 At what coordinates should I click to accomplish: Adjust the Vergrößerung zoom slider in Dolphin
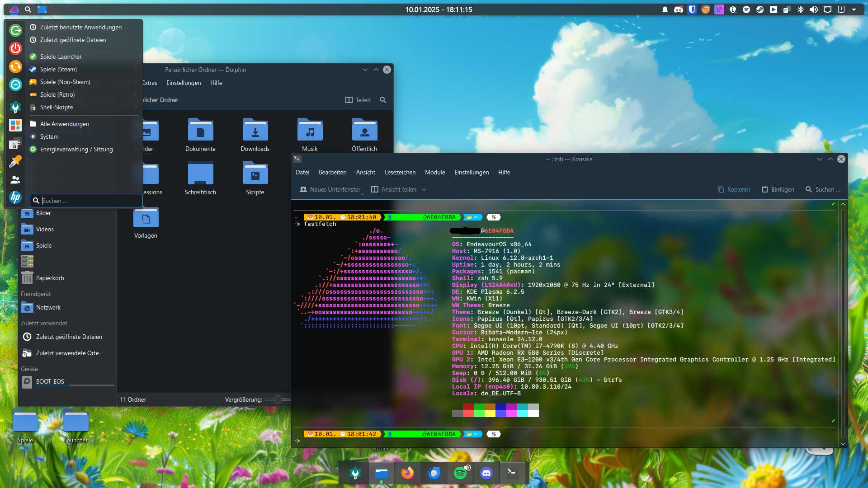278,399
